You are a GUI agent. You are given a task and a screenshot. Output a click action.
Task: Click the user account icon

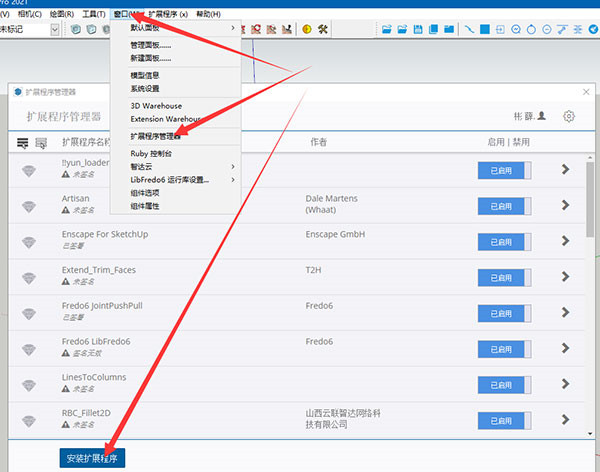[541, 116]
